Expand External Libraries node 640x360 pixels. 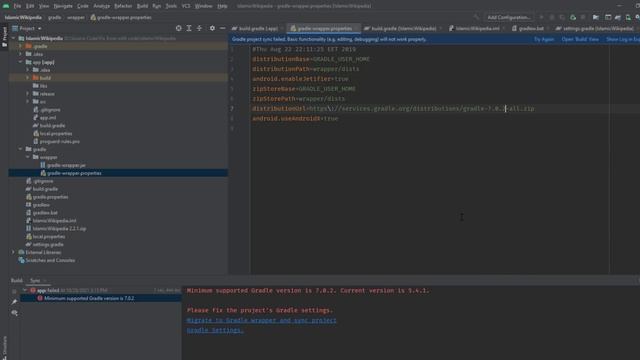click(13, 252)
